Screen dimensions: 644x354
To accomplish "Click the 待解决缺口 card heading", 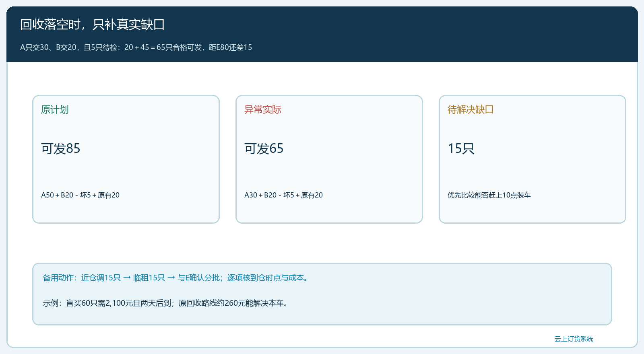I will (471, 109).
